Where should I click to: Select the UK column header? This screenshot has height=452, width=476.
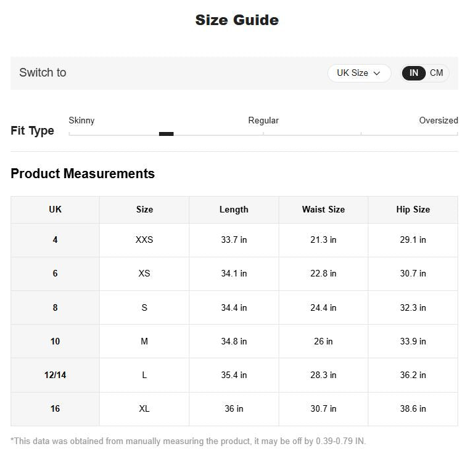55,210
